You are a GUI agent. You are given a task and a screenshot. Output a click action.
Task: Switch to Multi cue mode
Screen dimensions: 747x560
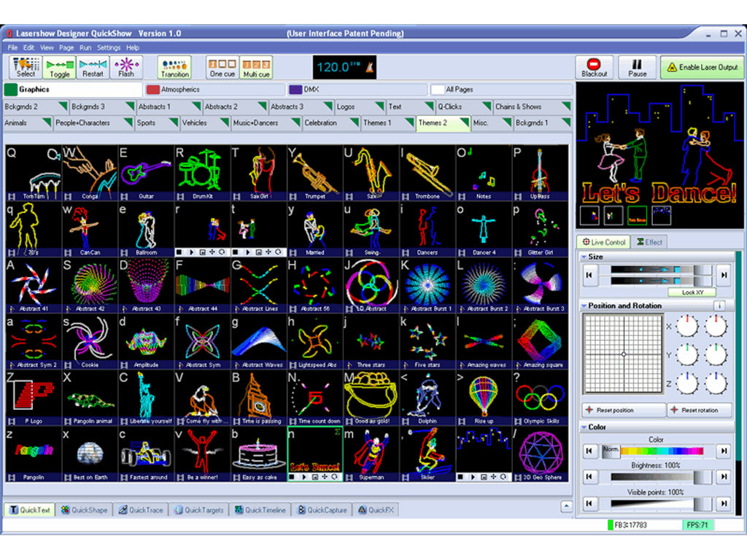click(256, 67)
